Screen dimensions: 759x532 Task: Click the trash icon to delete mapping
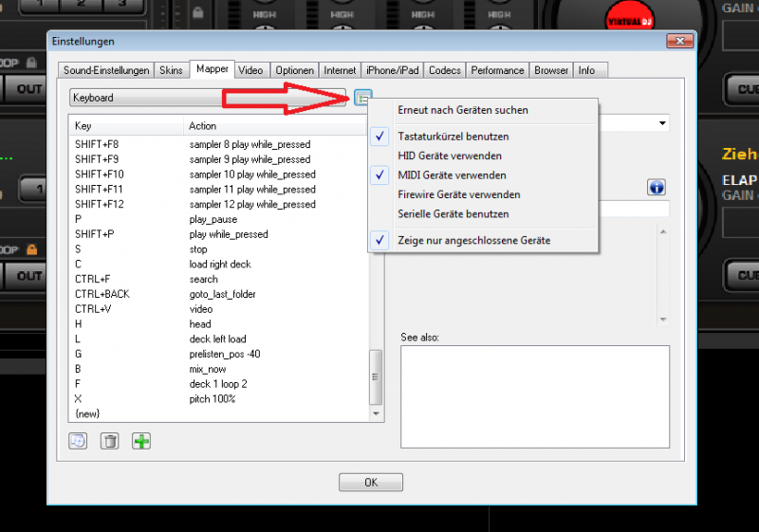(x=110, y=441)
